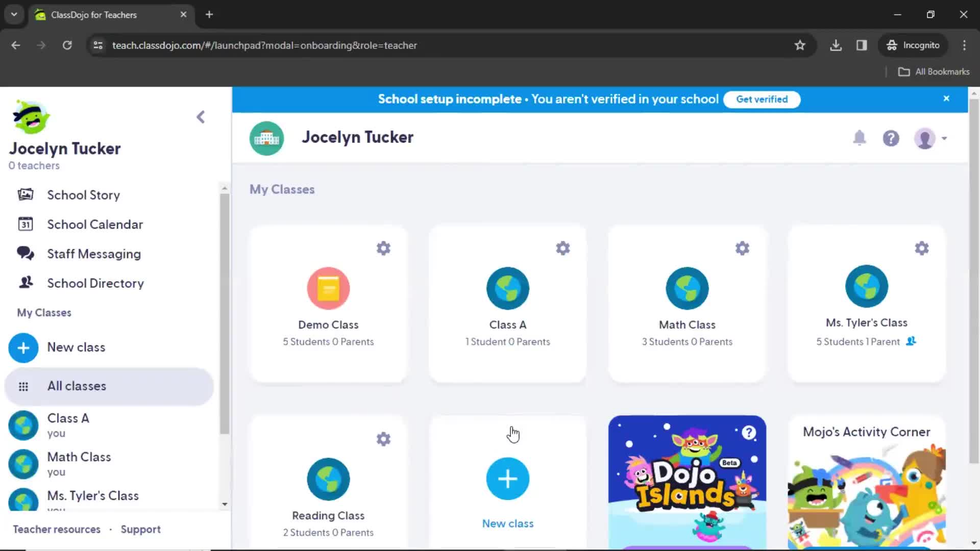Open Support link
The image size is (980, 551).
click(140, 530)
